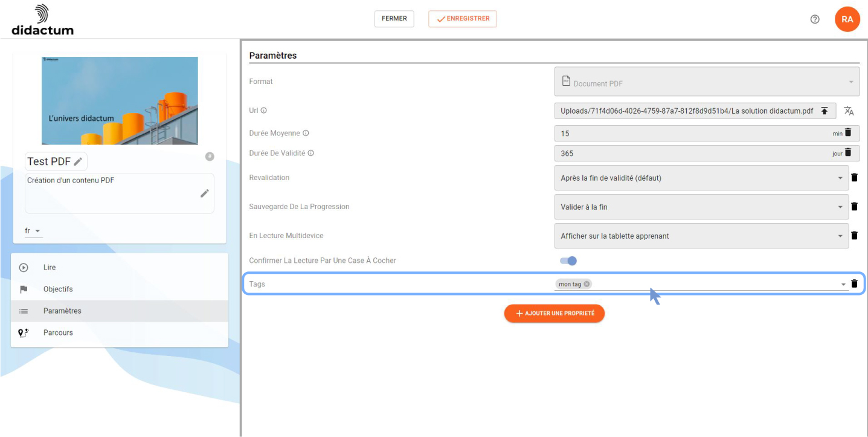
Task: Edit the description with pencil icon
Action: point(205,193)
